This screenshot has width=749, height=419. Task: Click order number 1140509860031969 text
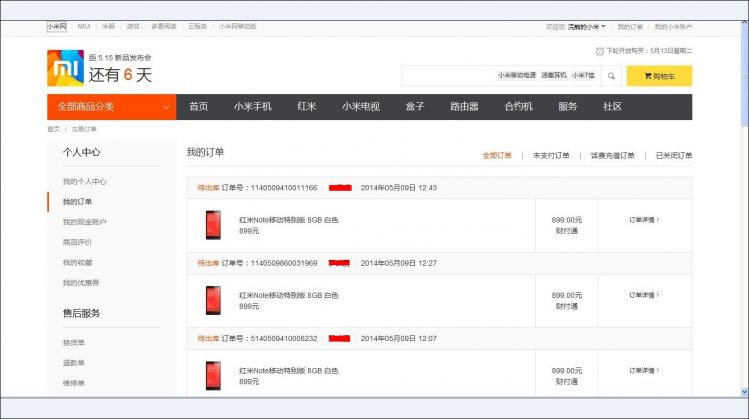[284, 263]
